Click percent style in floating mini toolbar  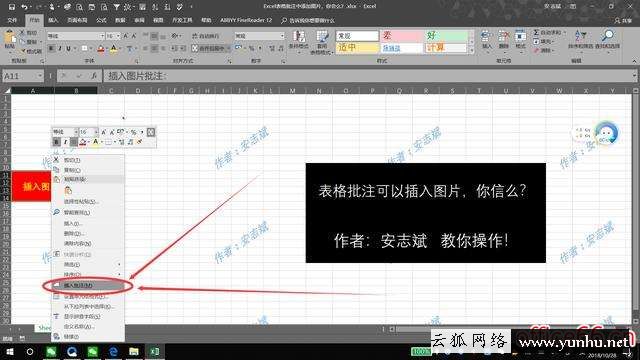coord(133,132)
